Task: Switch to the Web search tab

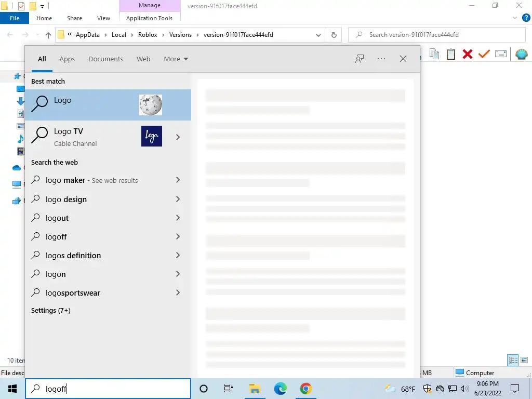Action: pyautogui.click(x=143, y=59)
